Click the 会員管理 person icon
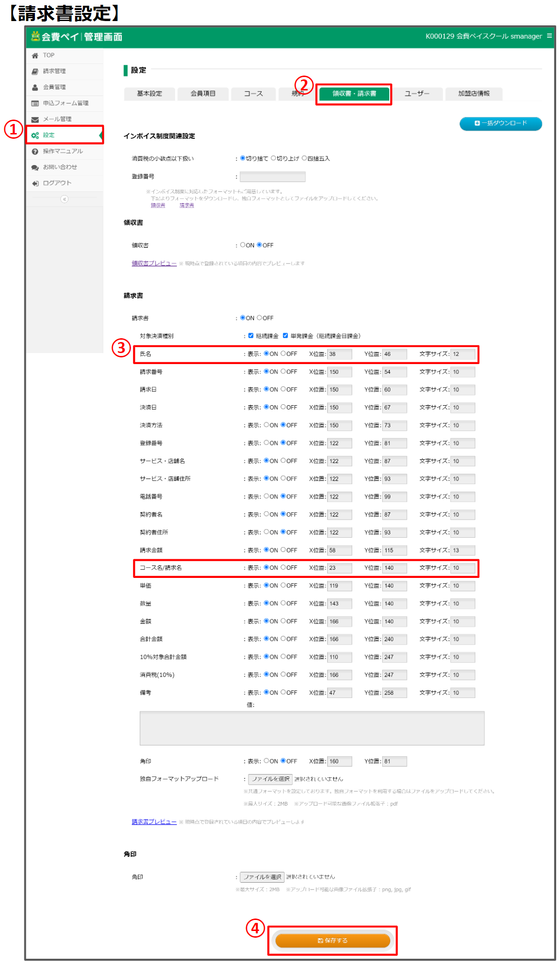The image size is (560, 964). tap(35, 88)
